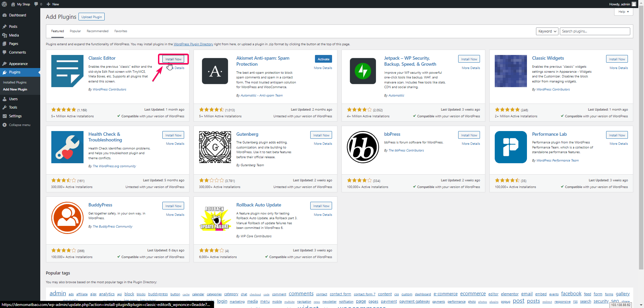This screenshot has width=644, height=308.
Task: Install the Performance Lab plugin
Action: [617, 135]
